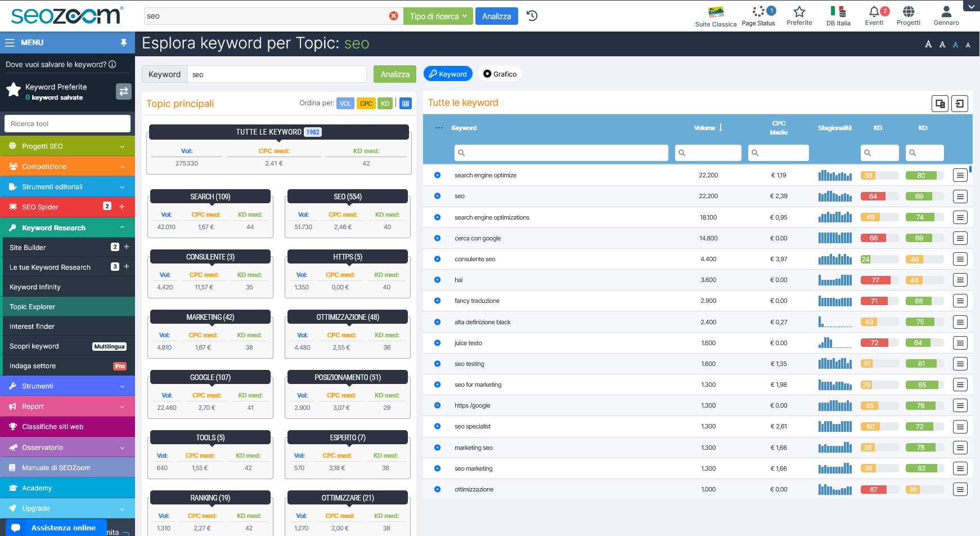Open Topic Explorer in the sidebar
This screenshot has width=980, height=536.
[31, 306]
